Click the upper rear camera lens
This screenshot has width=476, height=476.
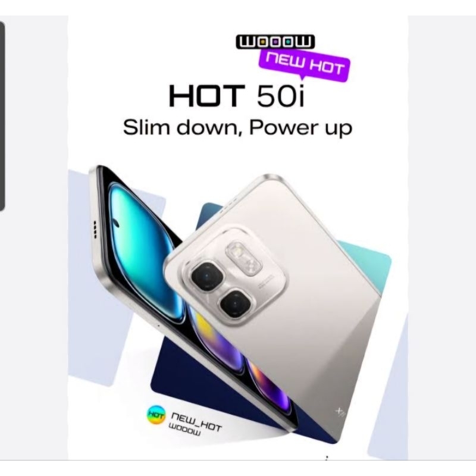coord(206,276)
